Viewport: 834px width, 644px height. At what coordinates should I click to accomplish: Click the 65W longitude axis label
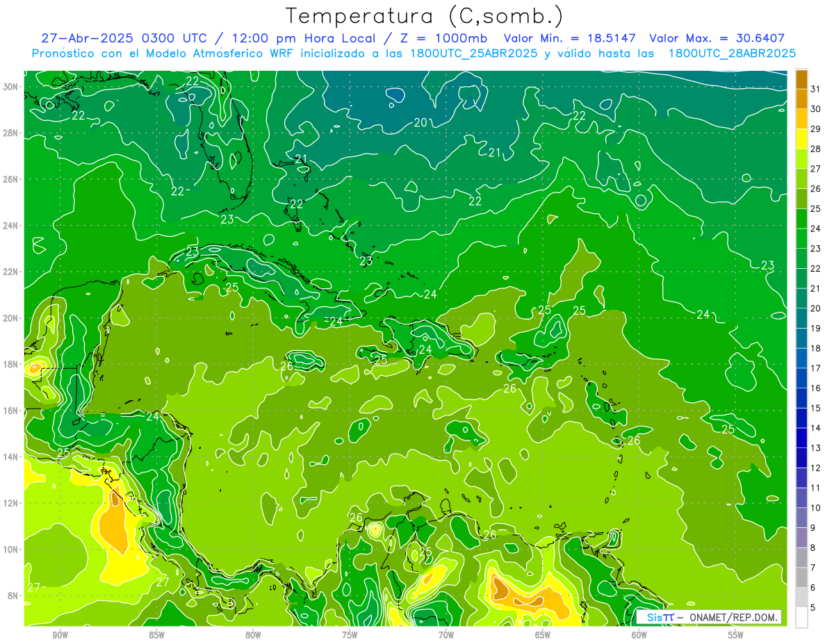click(x=543, y=635)
